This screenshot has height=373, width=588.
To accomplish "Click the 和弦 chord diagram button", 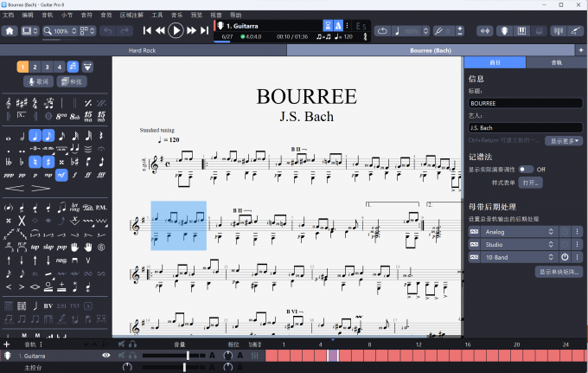I will click(72, 81).
